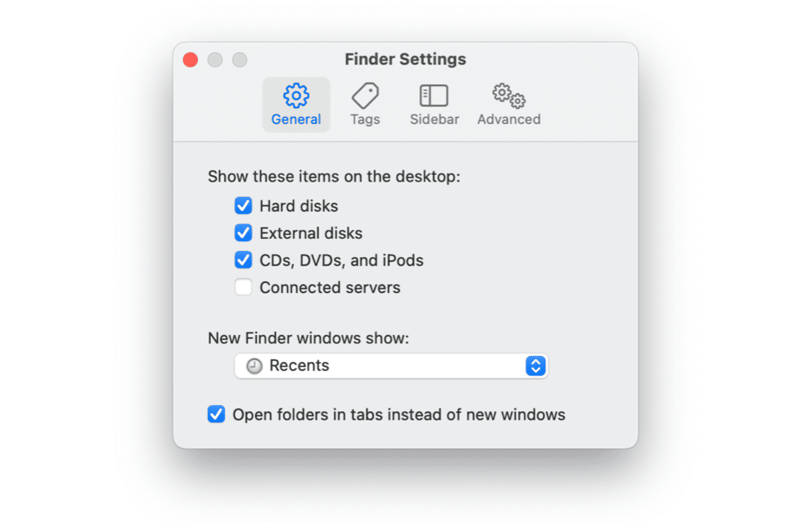This screenshot has height=522, width=812.
Task: Click the blue up-down arrows on popup
Action: (536, 366)
